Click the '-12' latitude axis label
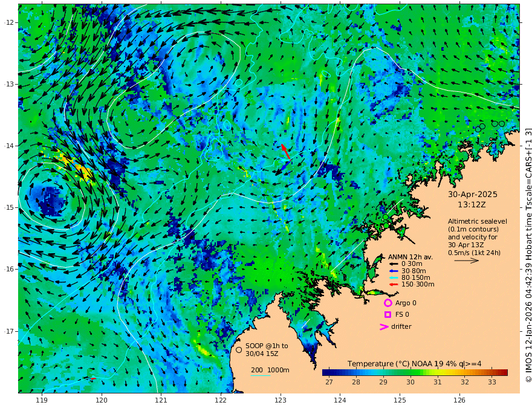This screenshot has height=411, width=532. (x=9, y=22)
